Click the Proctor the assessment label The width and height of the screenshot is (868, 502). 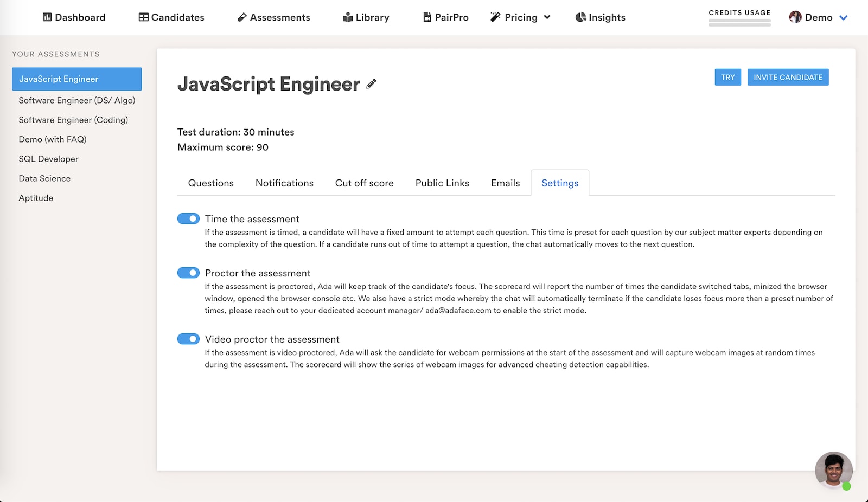pos(258,273)
